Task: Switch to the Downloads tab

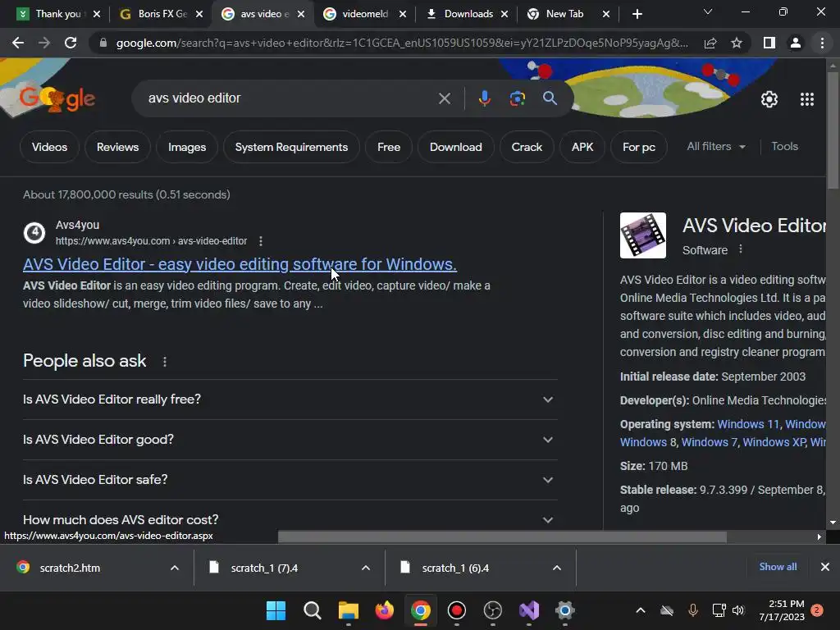Action: tap(467, 14)
